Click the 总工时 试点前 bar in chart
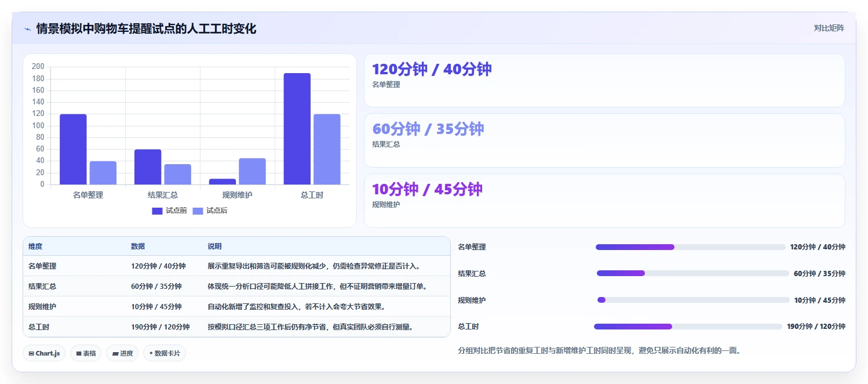Image resolution: width=868 pixels, height=384 pixels. click(297, 129)
